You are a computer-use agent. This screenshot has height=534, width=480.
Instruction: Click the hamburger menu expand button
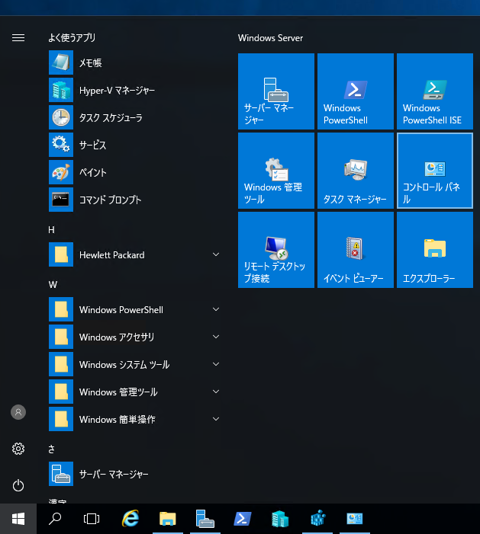pyautogui.click(x=18, y=37)
